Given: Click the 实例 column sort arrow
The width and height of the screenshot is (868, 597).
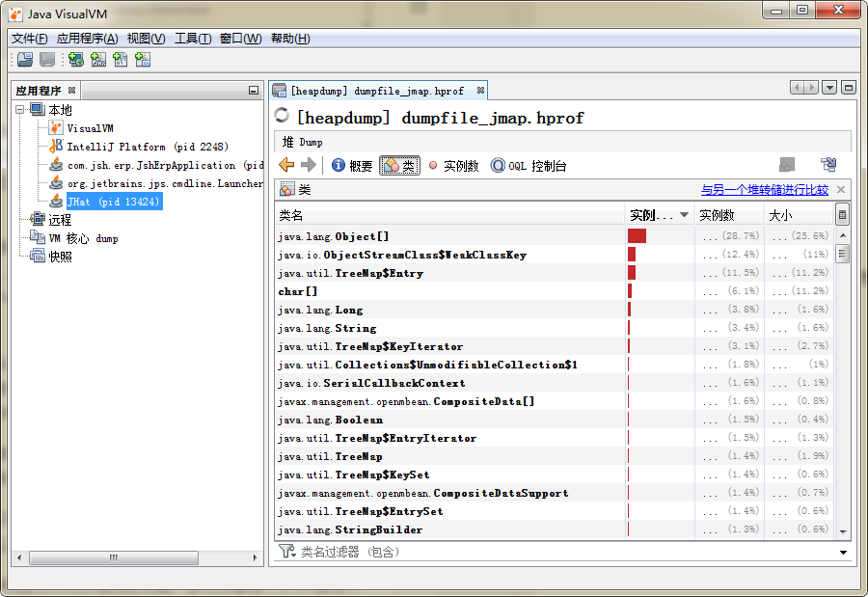Looking at the screenshot, I should [684, 215].
